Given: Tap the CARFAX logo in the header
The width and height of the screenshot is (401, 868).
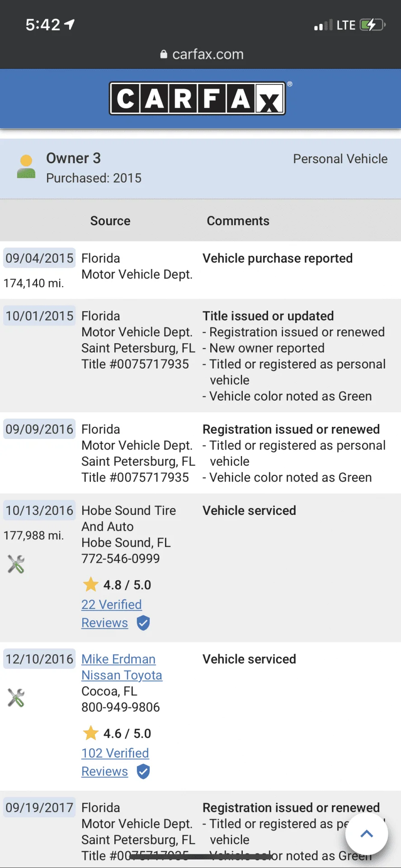Looking at the screenshot, I should [x=198, y=98].
